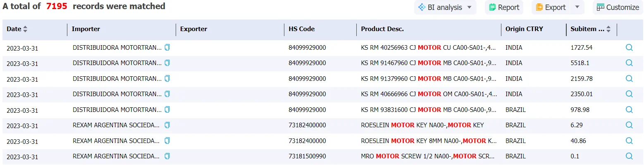Select product text KS RM 91467960 CJ MOTOR

[401, 63]
